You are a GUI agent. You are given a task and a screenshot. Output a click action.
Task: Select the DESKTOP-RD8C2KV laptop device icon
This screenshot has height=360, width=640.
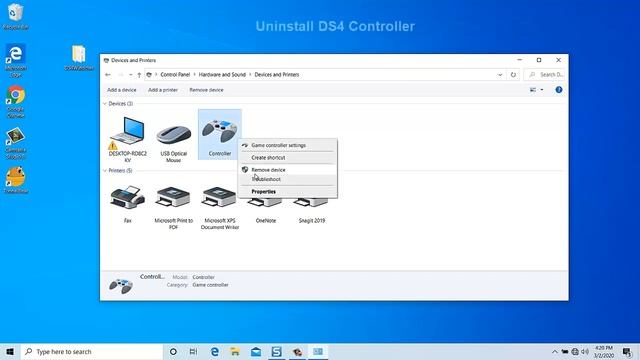[x=127, y=131]
